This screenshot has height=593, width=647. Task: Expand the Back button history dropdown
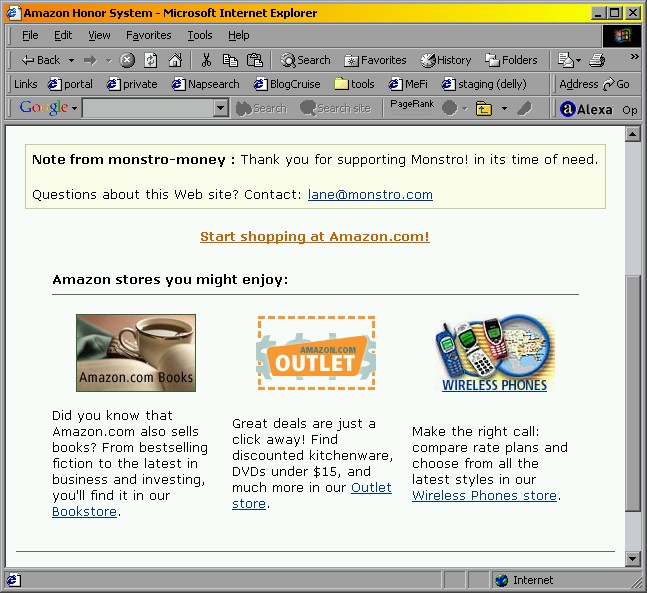pyautogui.click(x=71, y=60)
